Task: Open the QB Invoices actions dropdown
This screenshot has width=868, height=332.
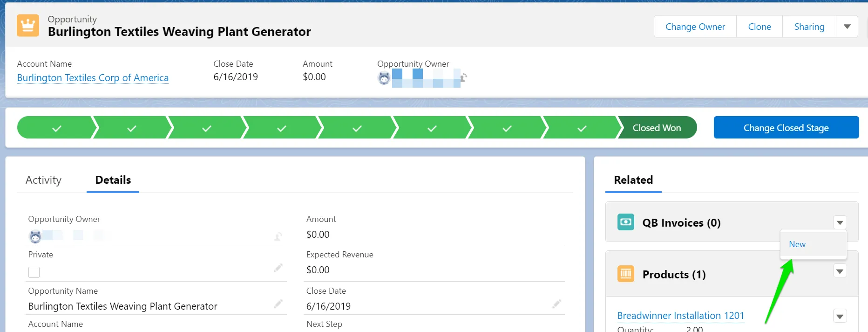Action: click(x=840, y=222)
